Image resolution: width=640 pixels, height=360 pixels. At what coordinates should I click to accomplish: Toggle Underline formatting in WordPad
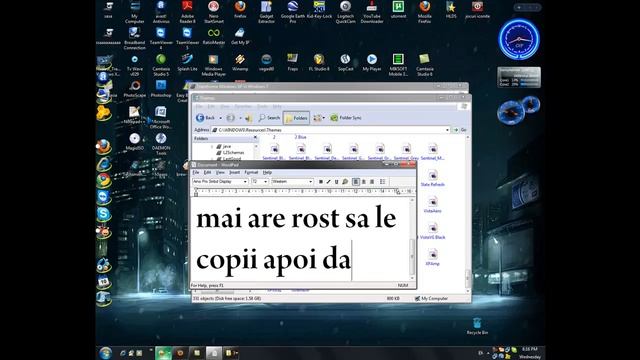tap(336, 182)
